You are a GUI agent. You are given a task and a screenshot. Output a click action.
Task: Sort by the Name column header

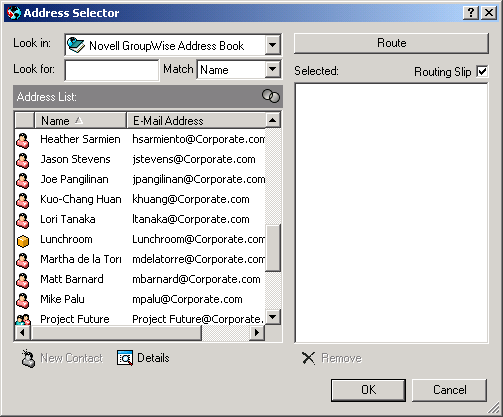click(x=80, y=120)
